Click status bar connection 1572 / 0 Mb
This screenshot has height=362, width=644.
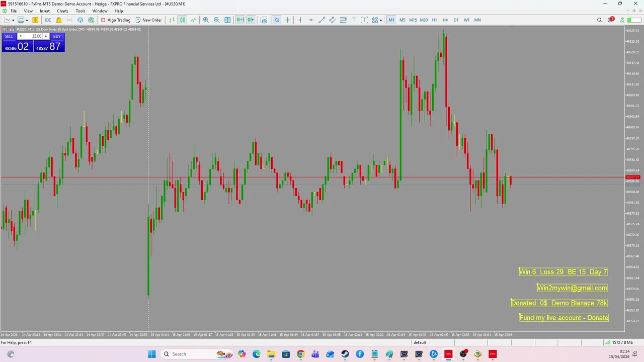[619, 342]
